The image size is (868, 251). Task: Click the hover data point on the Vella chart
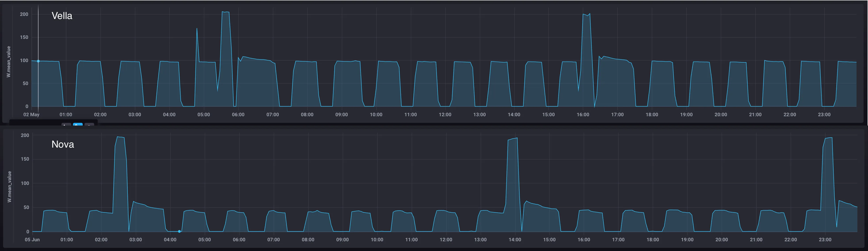click(38, 61)
